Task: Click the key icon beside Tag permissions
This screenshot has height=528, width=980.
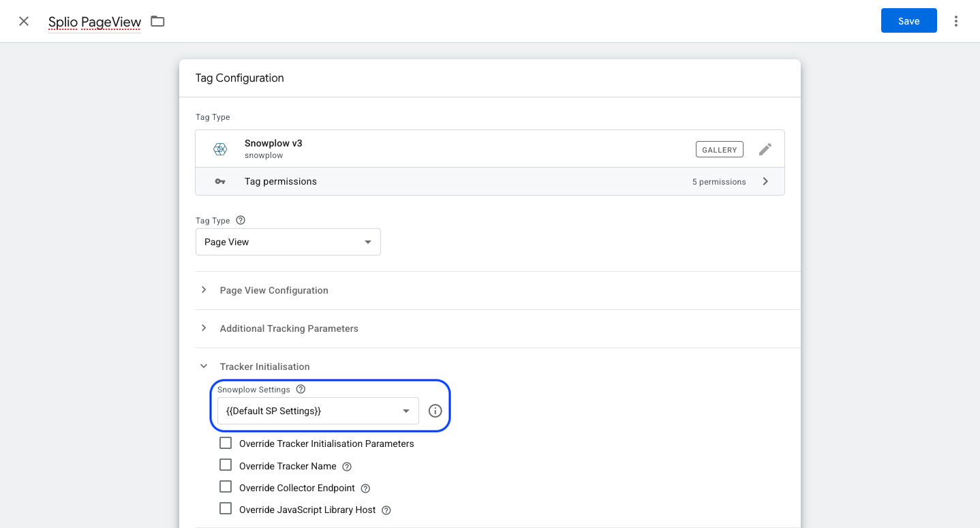Action: point(220,182)
